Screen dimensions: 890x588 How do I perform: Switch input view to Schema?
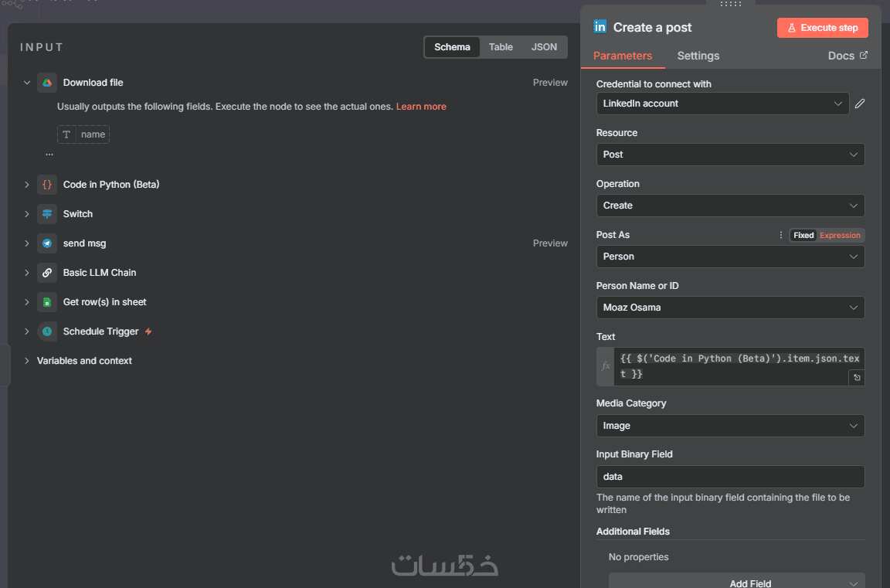click(x=452, y=47)
